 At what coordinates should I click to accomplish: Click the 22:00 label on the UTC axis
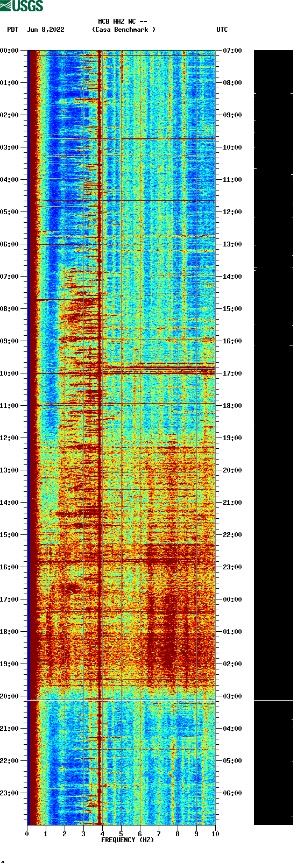(x=232, y=535)
